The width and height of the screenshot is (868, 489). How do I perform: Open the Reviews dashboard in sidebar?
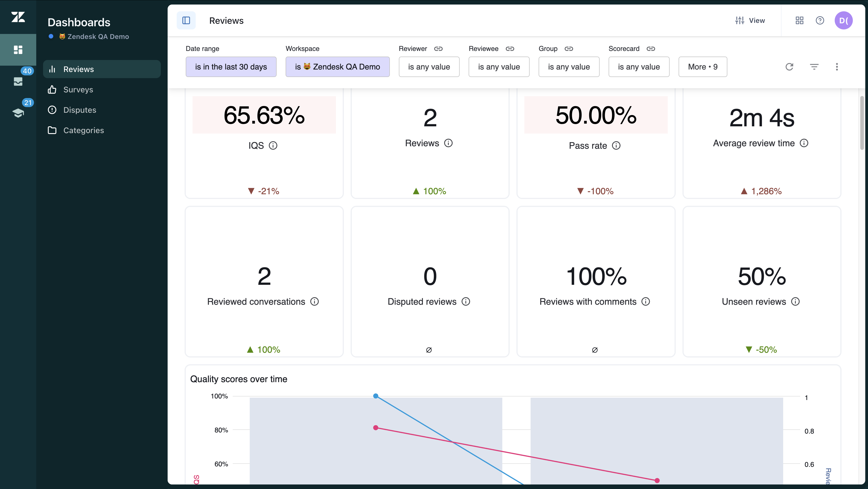coord(102,69)
